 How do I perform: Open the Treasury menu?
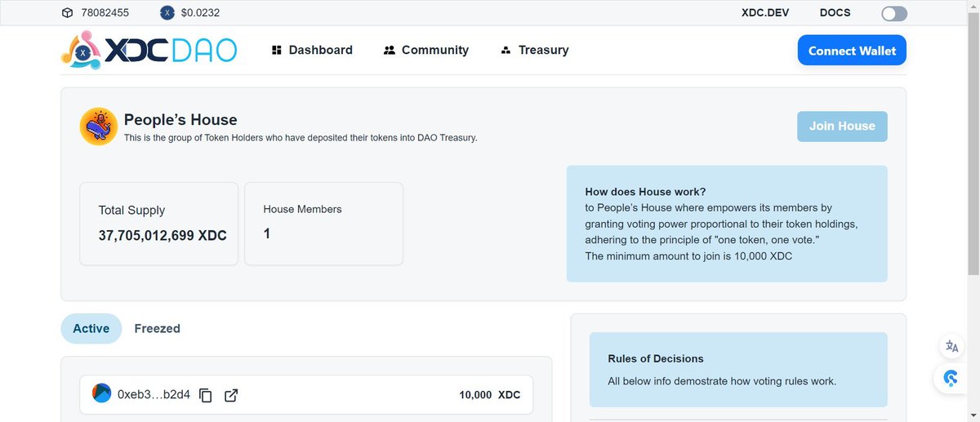click(x=534, y=50)
